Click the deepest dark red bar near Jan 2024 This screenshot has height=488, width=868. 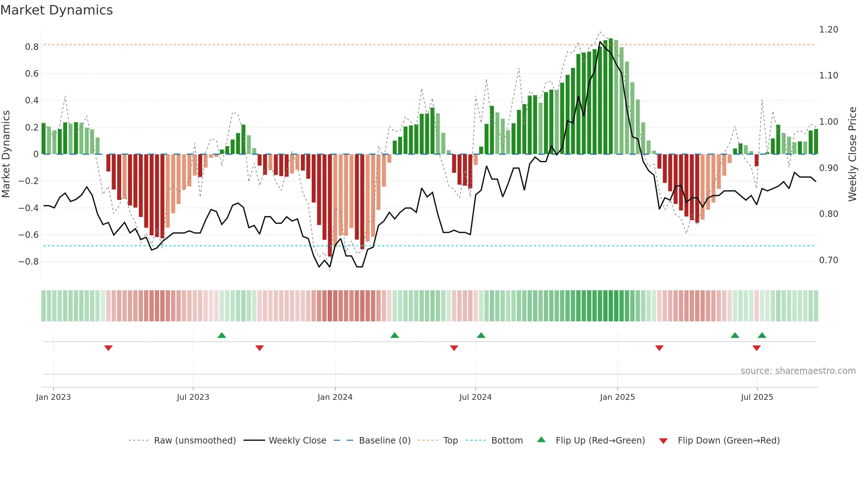(x=330, y=205)
